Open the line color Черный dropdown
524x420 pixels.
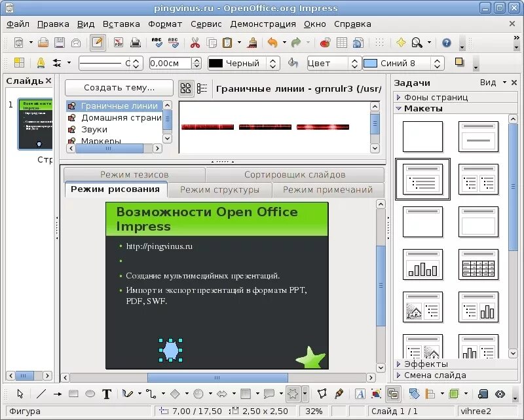[x=272, y=63]
